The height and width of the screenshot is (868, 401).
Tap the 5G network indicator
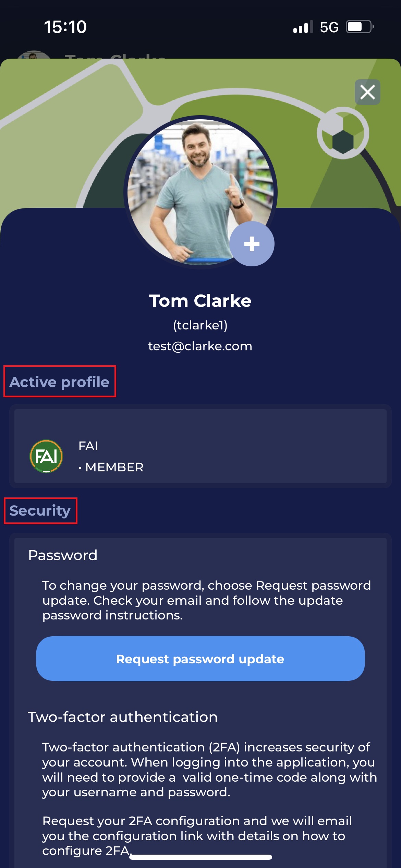click(329, 27)
